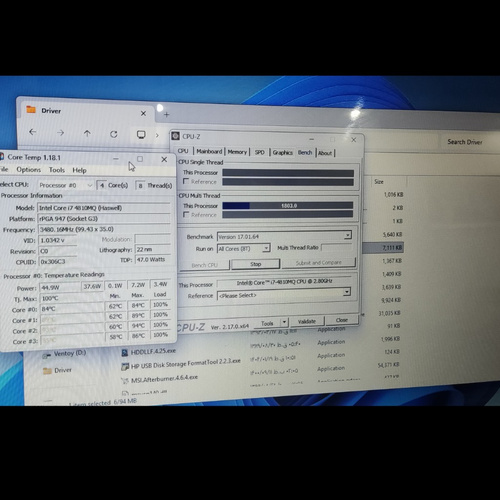Click Driver folder icon in navigation pane

click(x=47, y=371)
